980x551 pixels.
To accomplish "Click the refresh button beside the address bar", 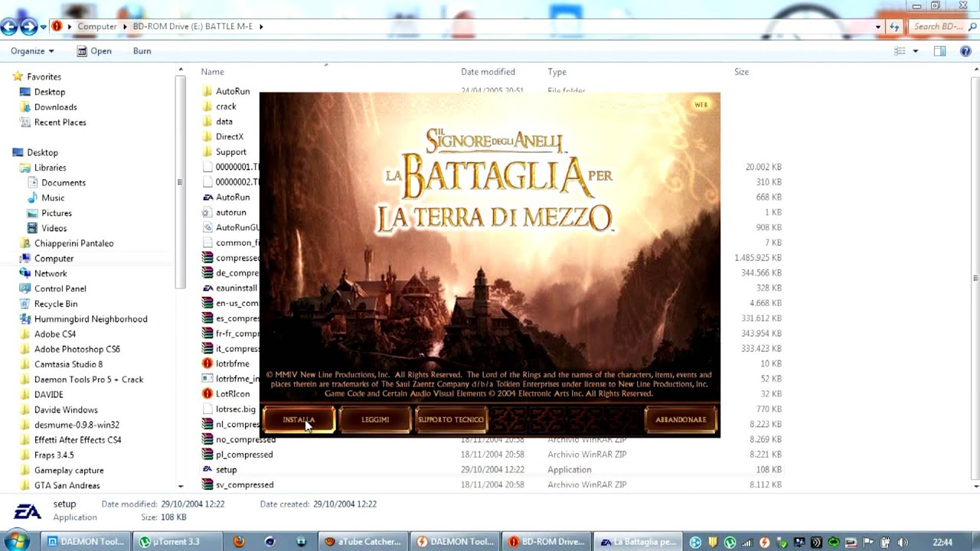I will pyautogui.click(x=894, y=27).
